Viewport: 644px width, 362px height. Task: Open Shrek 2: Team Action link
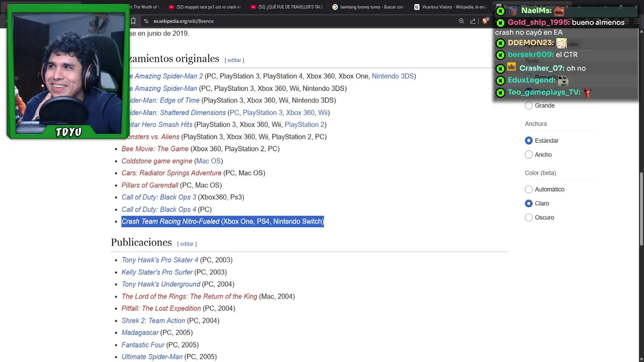(153, 320)
